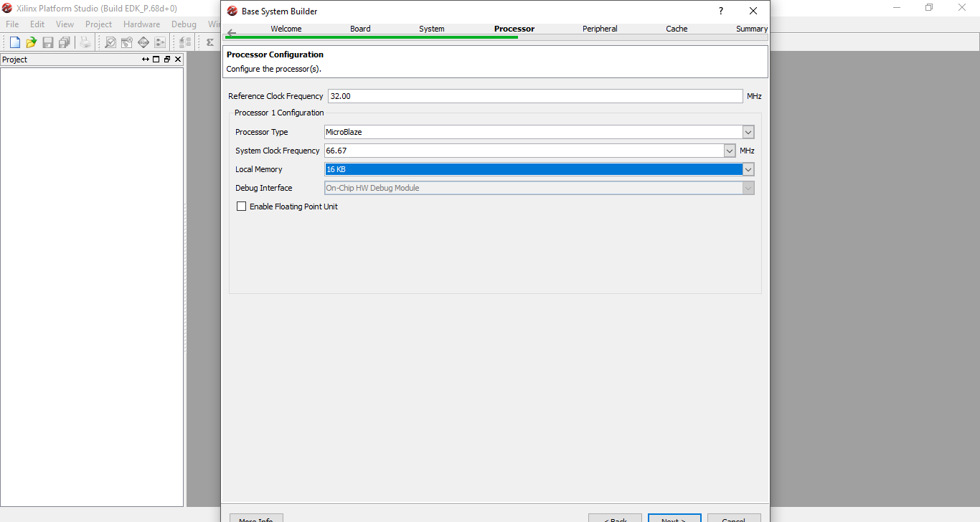Click the Open Project folder icon
The height and width of the screenshot is (522, 980).
(31, 42)
